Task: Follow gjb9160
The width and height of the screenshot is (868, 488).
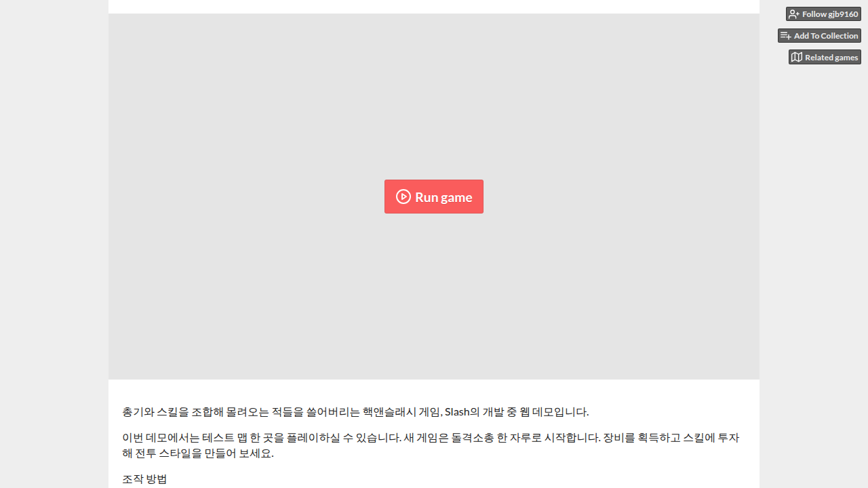Action: click(x=823, y=14)
